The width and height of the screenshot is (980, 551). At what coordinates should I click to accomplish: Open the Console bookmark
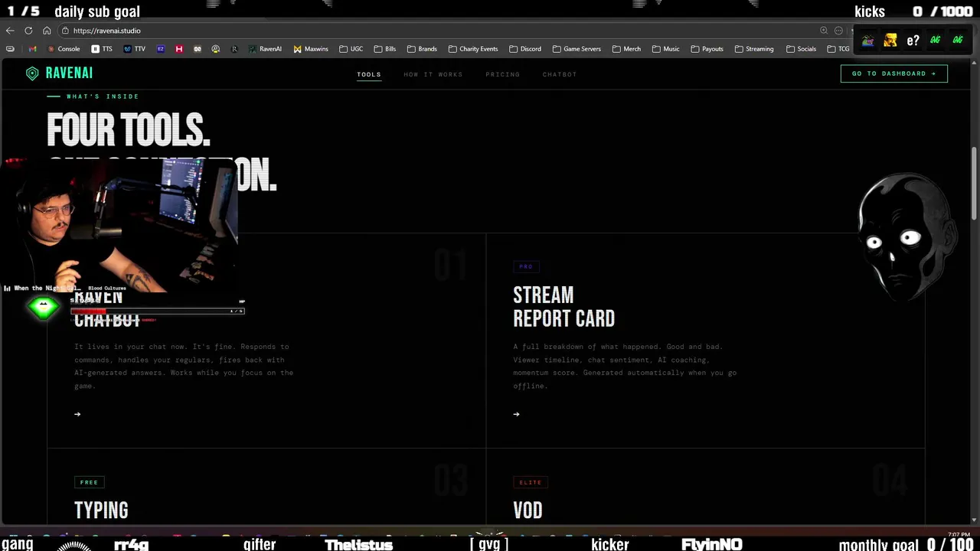click(64, 49)
